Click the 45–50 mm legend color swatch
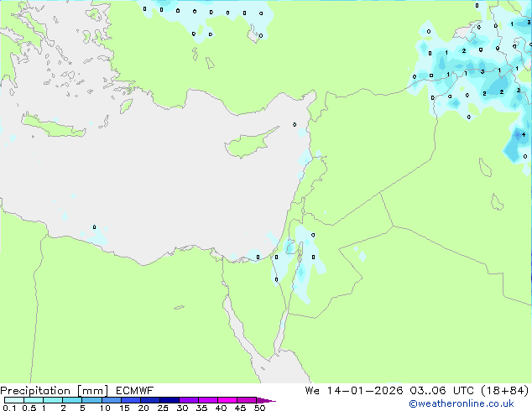Viewport: 532px width, 411px height. click(x=247, y=400)
